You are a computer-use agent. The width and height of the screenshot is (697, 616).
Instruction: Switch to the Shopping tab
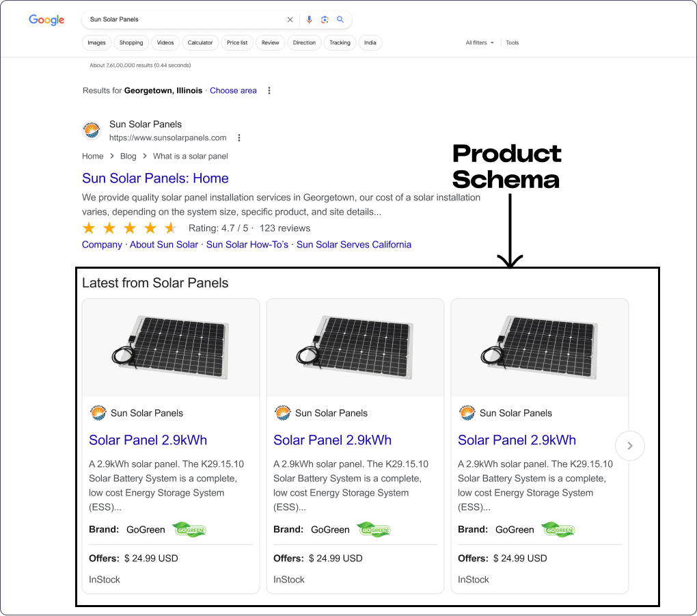pyautogui.click(x=131, y=42)
